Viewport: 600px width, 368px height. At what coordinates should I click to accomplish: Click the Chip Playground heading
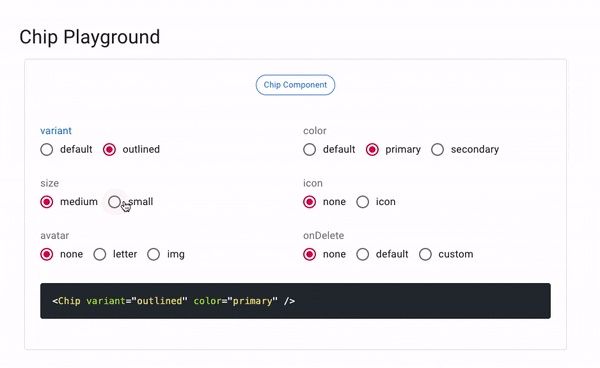90,37
